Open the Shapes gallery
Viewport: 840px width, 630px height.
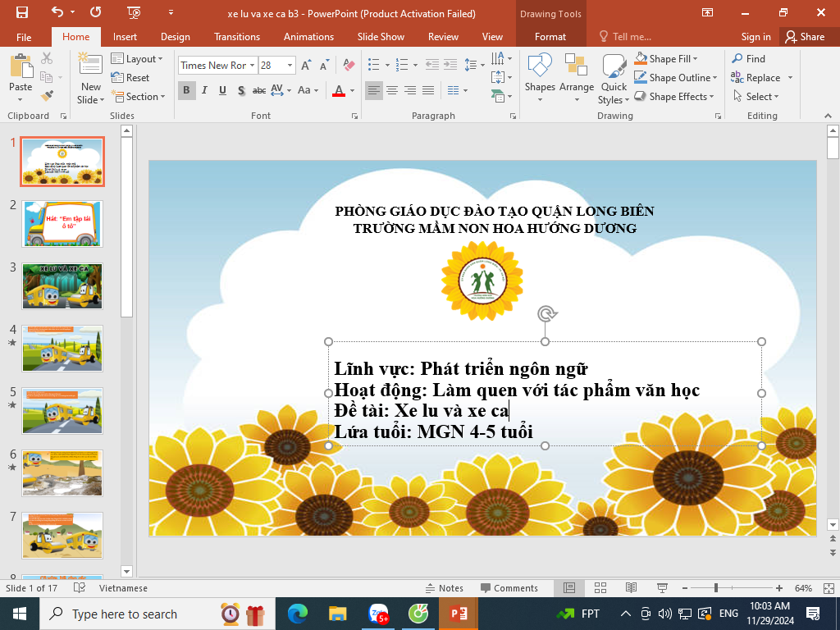point(540,75)
